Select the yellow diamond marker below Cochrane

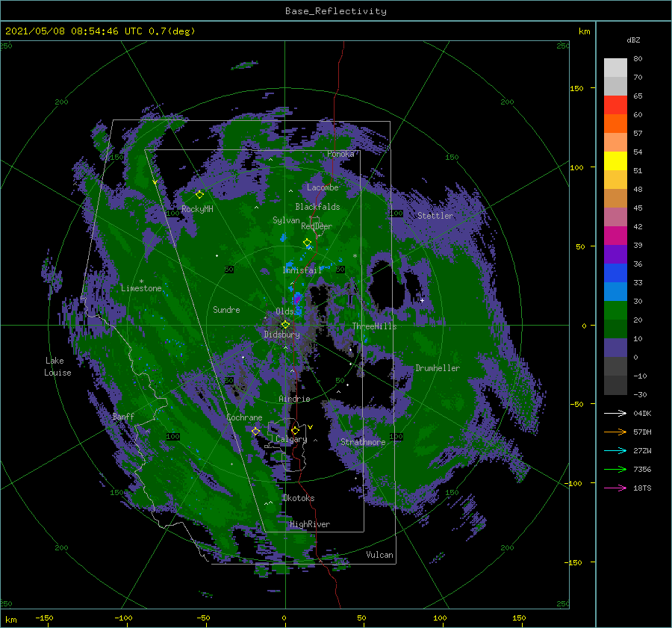click(x=255, y=432)
